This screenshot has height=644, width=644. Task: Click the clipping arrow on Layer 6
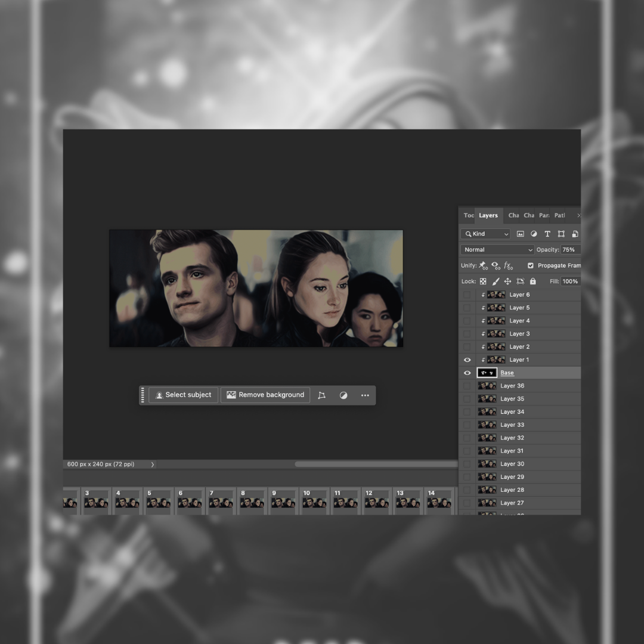point(483,295)
